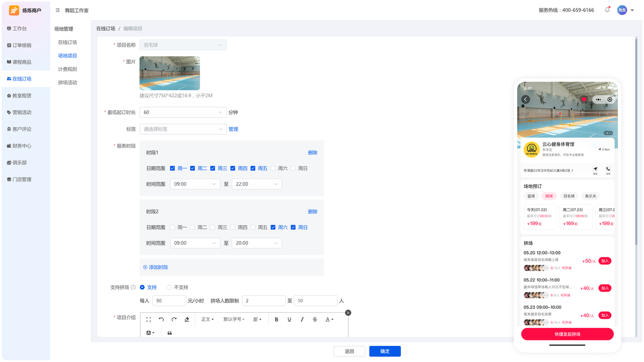Click the notification bell icon
644x362 pixels.
[607, 10]
